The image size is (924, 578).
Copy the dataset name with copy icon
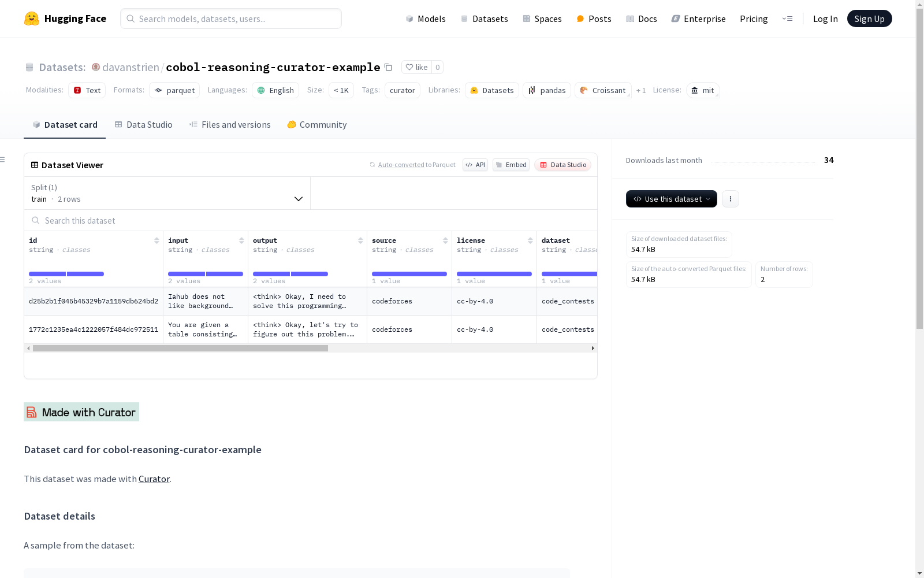pos(389,68)
